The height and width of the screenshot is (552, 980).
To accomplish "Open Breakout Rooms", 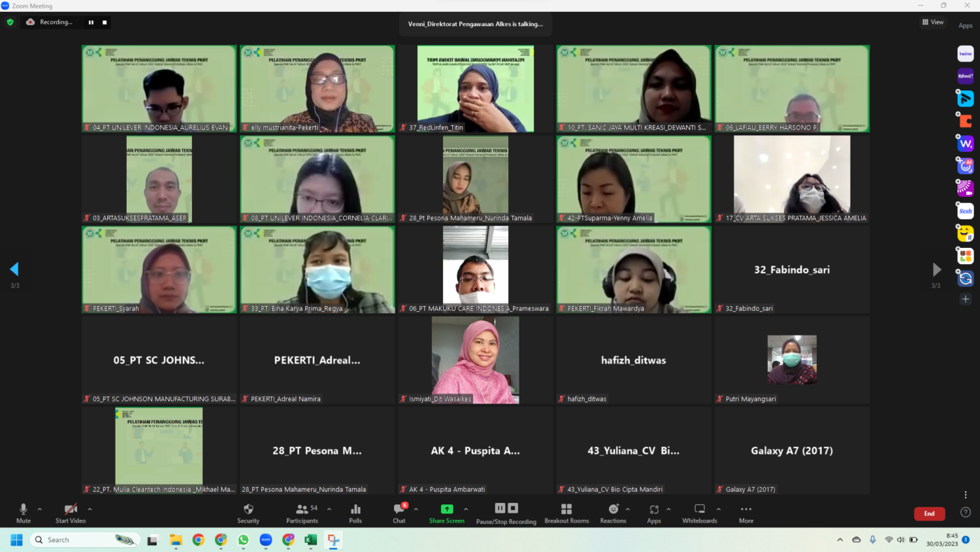I will tap(566, 513).
